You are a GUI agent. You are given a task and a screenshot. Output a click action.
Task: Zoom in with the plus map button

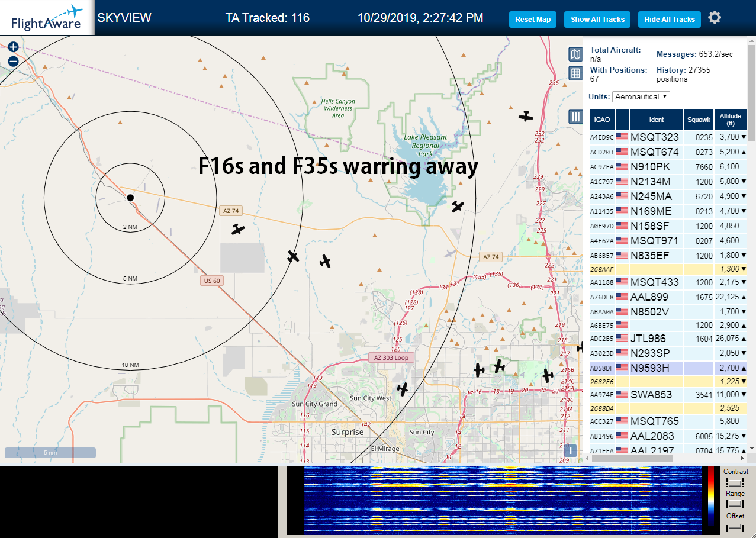13,47
